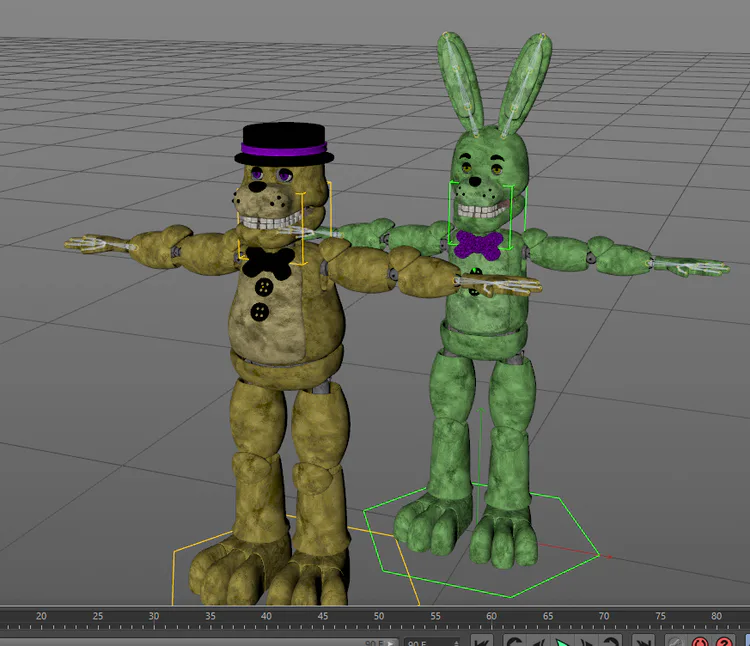Step forward one frame
This screenshot has height=646, width=750.
(586, 641)
